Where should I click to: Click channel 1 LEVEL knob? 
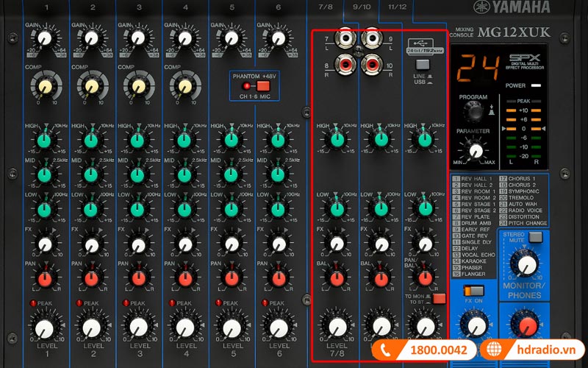[x=44, y=328]
